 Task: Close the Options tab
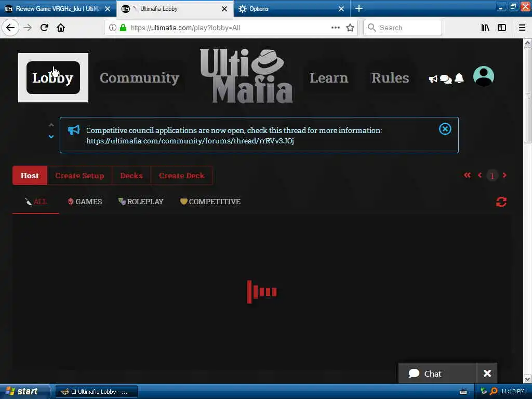(x=341, y=9)
